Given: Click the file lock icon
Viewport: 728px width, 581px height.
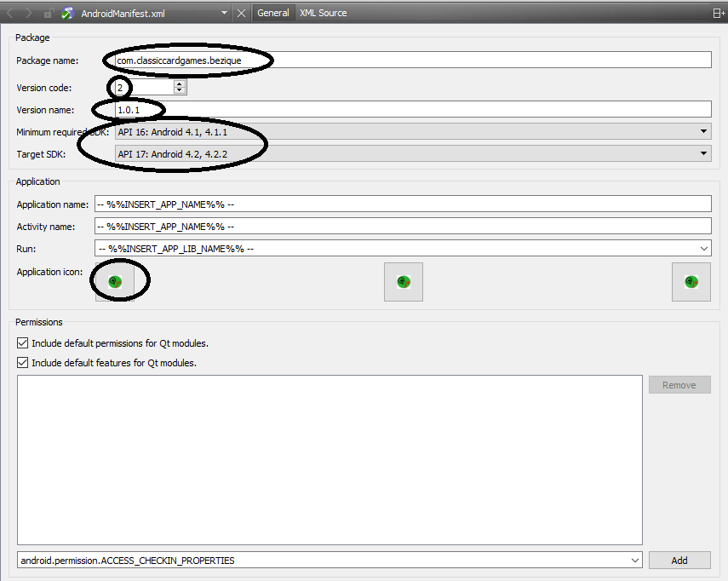Looking at the screenshot, I should click(49, 13).
